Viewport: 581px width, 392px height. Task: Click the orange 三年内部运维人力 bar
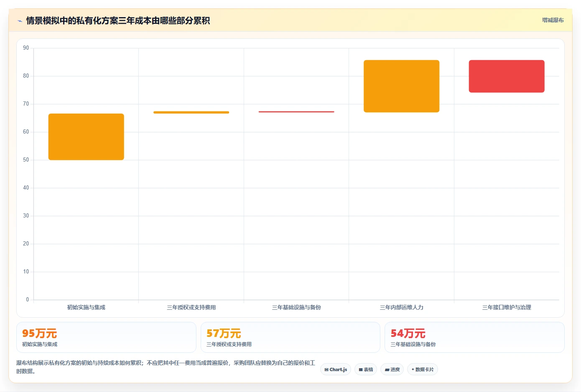coord(401,86)
